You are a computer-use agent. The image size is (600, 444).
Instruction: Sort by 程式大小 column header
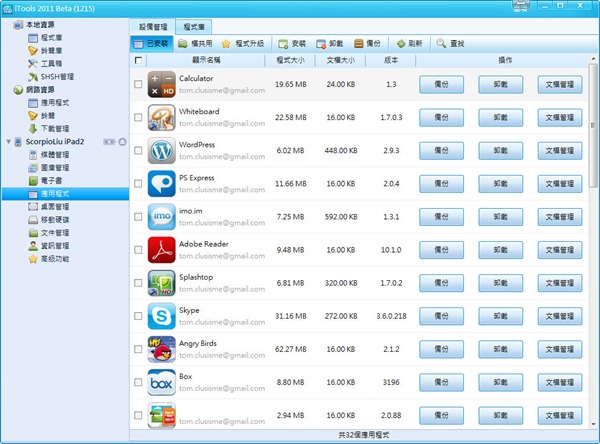coord(290,60)
